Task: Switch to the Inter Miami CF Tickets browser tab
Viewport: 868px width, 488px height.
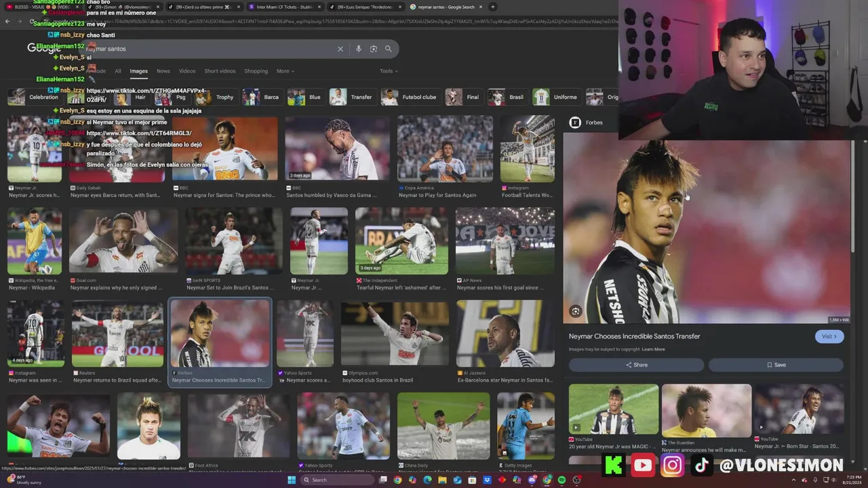Action: coord(283,7)
